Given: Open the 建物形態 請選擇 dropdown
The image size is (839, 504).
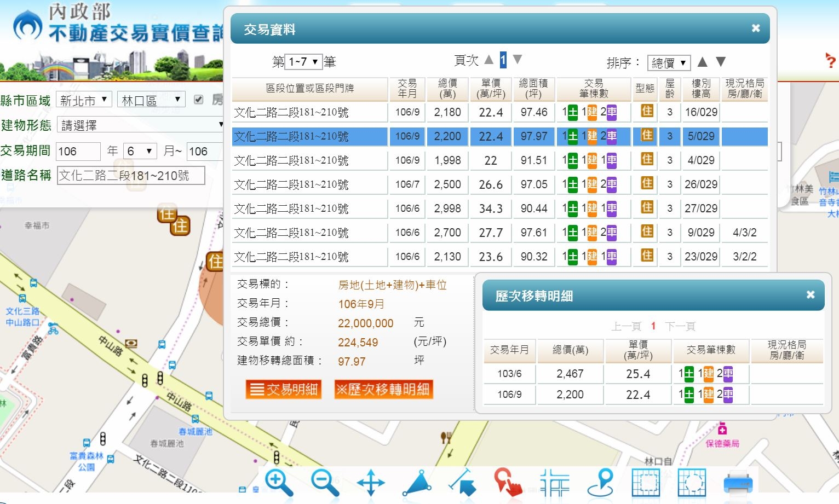Looking at the screenshot, I should 141,125.
